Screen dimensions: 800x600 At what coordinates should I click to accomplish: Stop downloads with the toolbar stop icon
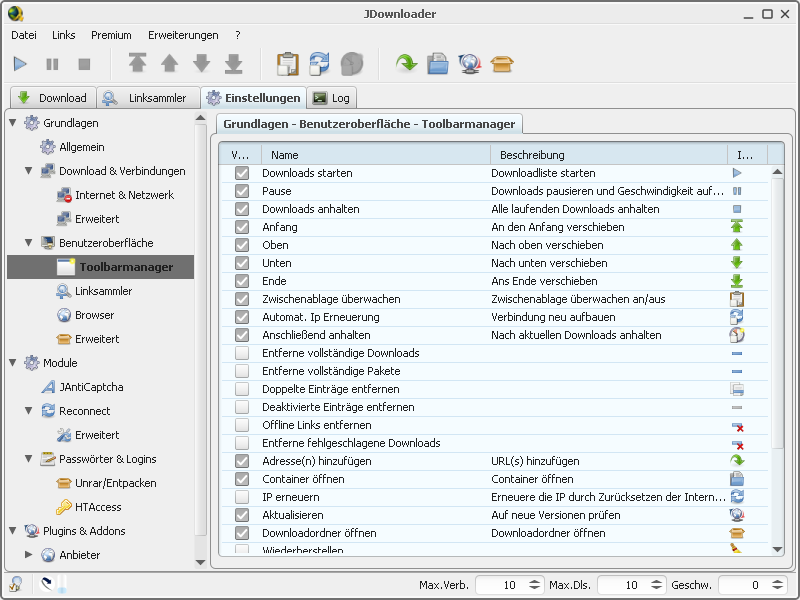[x=84, y=64]
